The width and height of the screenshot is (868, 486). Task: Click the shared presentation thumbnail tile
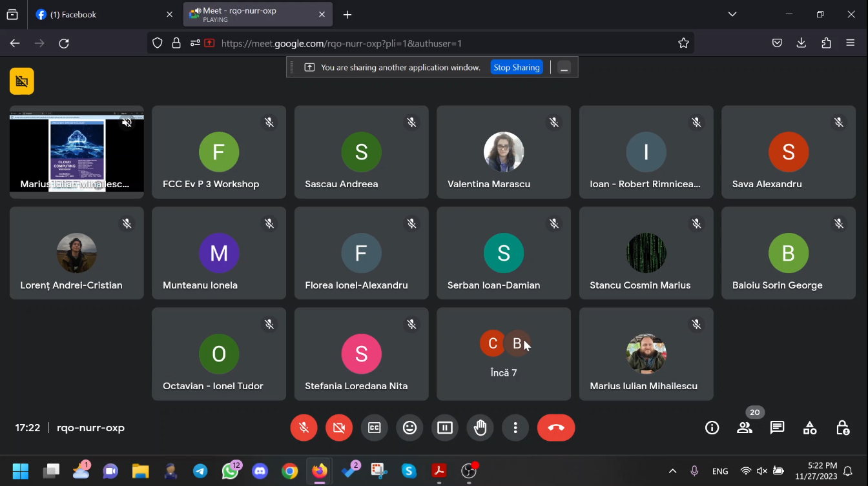(x=76, y=152)
